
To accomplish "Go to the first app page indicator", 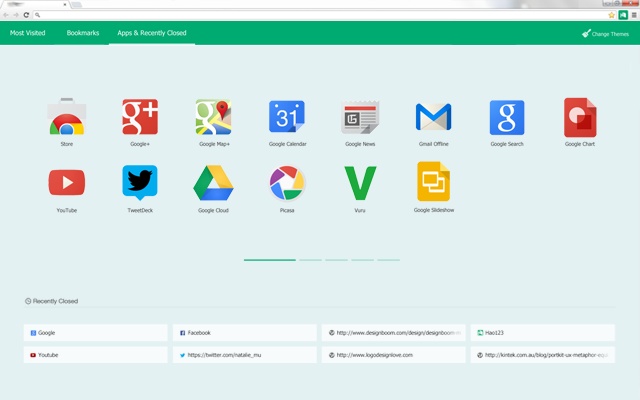I will (x=270, y=260).
